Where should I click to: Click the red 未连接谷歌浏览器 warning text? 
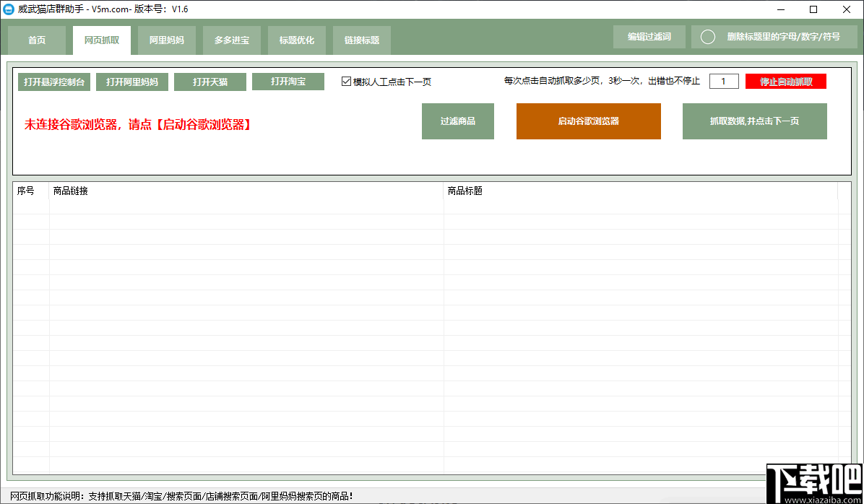click(x=138, y=125)
